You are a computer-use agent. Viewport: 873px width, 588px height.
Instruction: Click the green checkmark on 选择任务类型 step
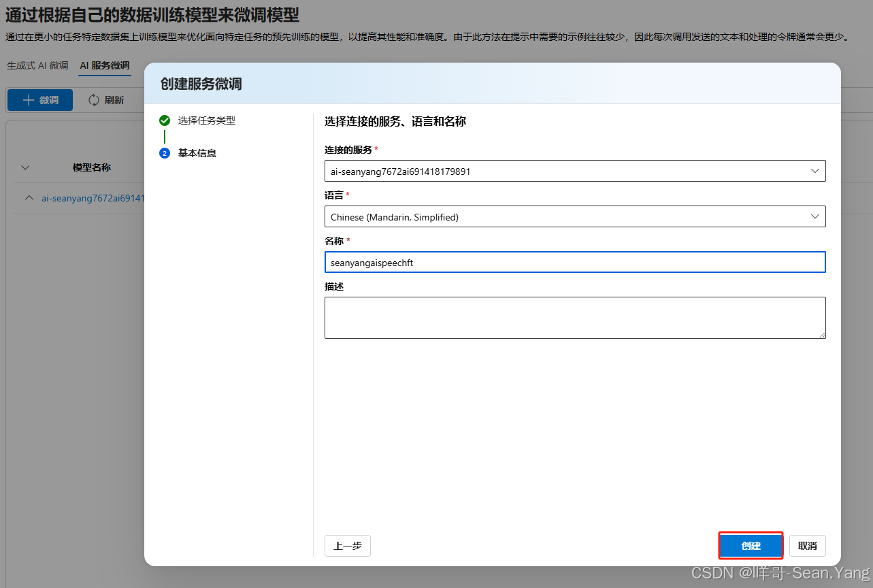coord(164,120)
